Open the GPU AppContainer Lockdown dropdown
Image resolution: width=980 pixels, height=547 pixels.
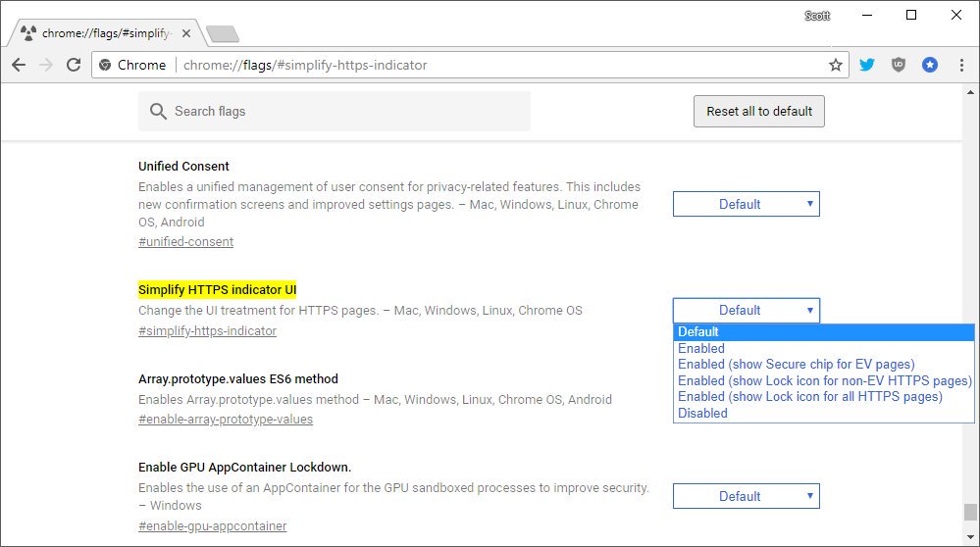tap(746, 496)
